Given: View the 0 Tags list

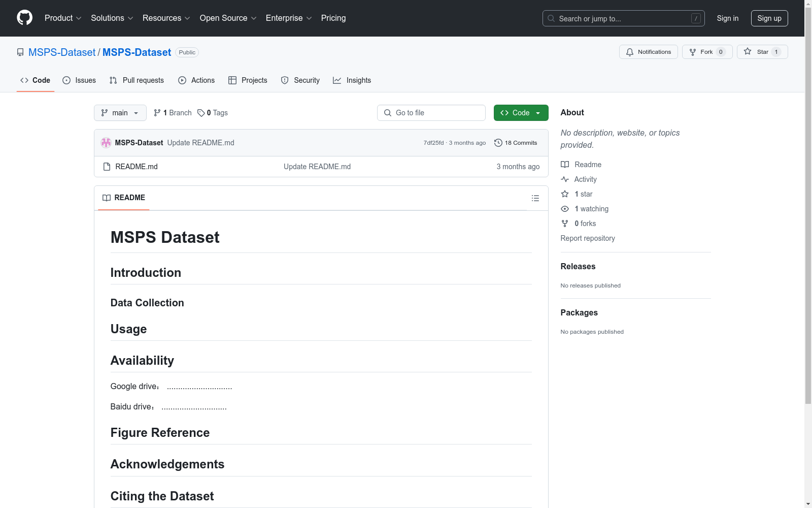Looking at the screenshot, I should pyautogui.click(x=213, y=113).
